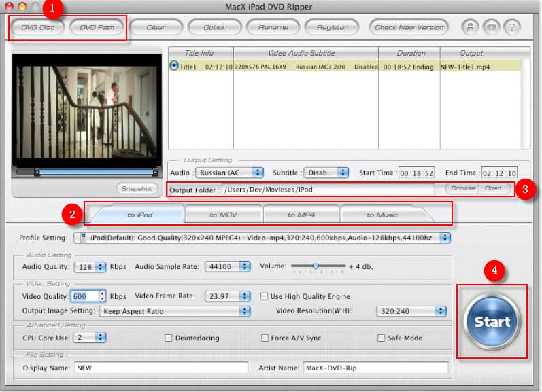Click the envelope email icon

[490, 27]
